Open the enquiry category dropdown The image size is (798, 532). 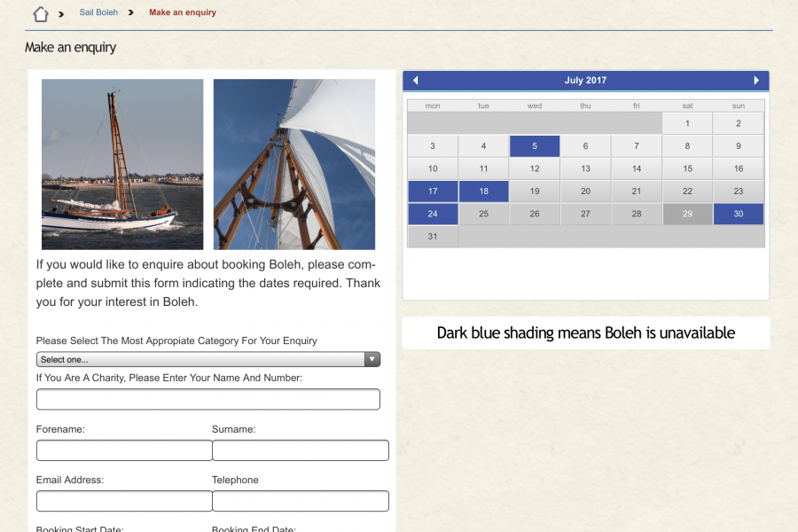tap(208, 359)
